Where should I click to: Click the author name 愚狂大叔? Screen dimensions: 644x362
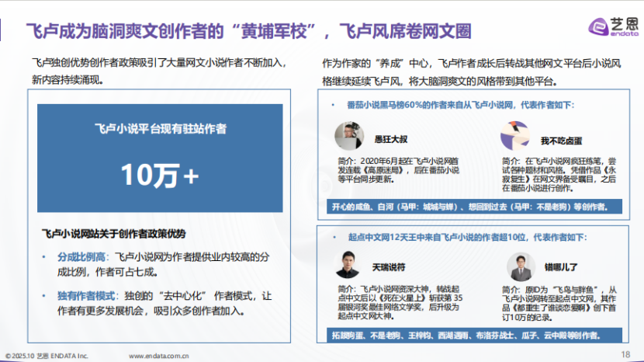click(391, 140)
